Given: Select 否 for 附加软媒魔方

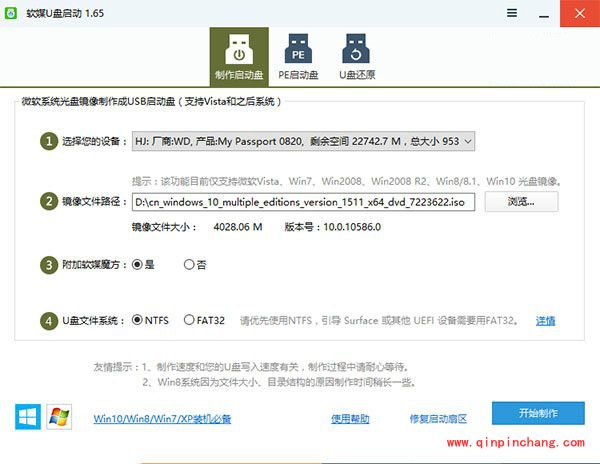Looking at the screenshot, I should pyautogui.click(x=195, y=265).
